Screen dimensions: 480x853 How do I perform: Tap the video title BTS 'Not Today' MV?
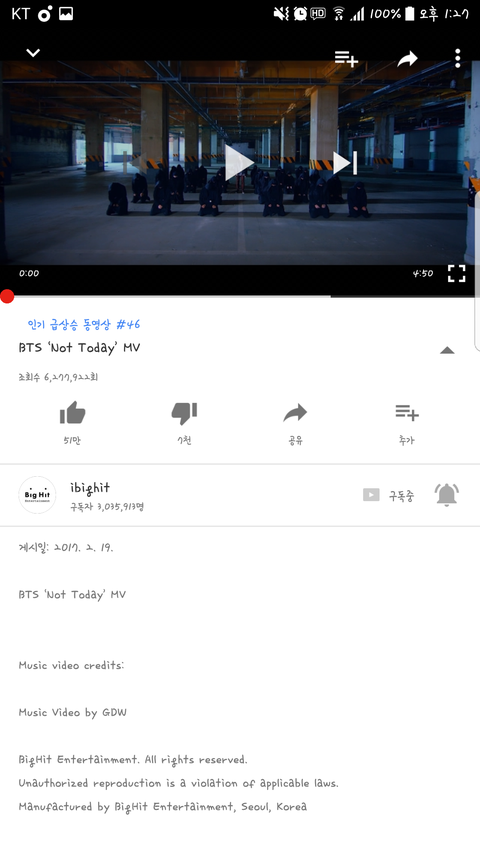(79, 348)
